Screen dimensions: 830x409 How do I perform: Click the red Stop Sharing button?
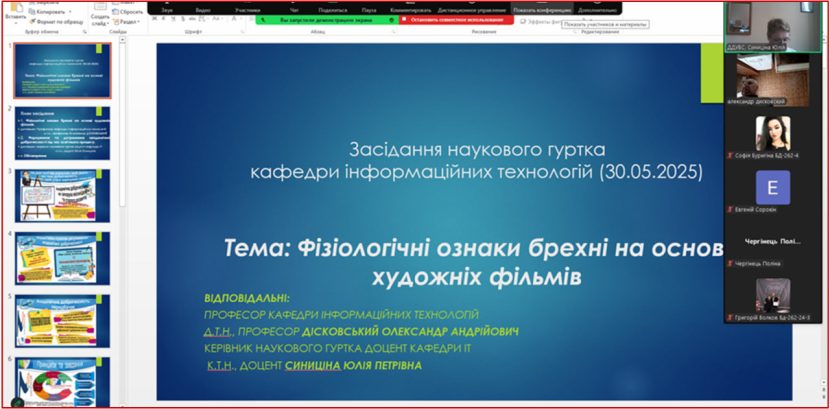point(456,19)
